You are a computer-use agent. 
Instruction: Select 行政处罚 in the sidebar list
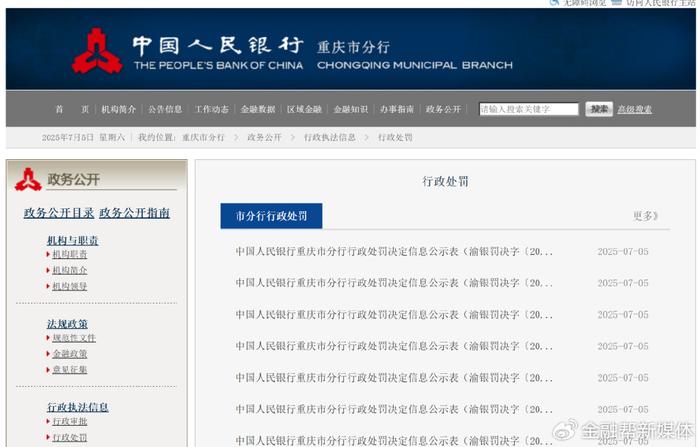click(70, 438)
